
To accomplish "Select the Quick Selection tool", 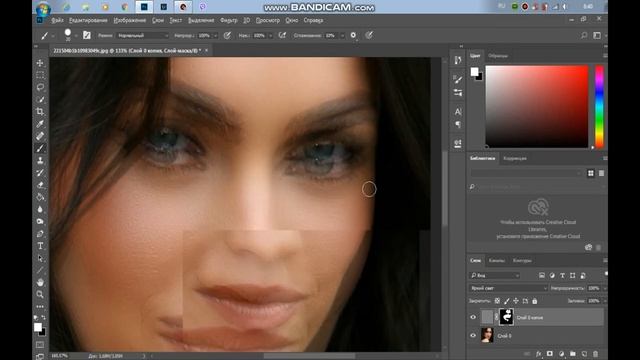I will 40,100.
